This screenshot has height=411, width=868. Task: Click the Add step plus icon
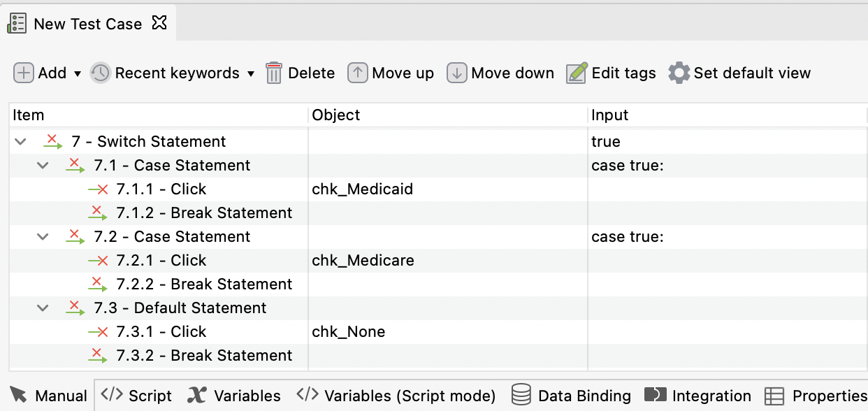pos(24,73)
